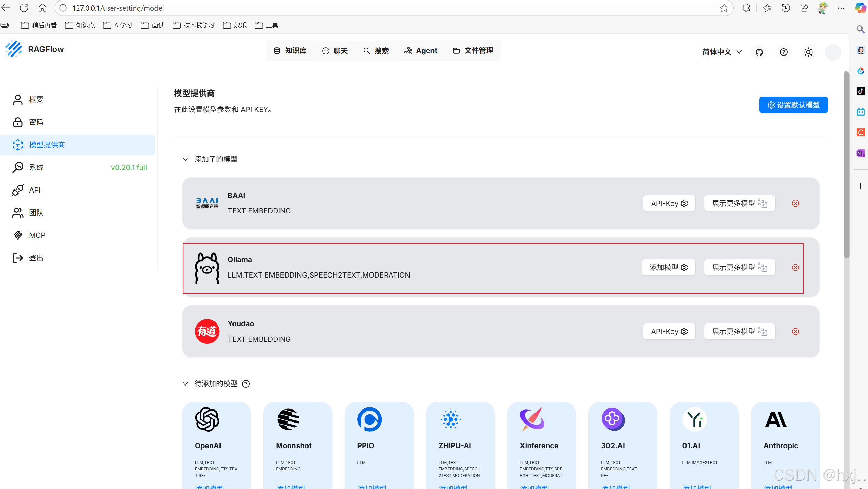The image size is (868, 489).
Task: Click the RAGFlow logo icon
Action: pyautogui.click(x=14, y=49)
